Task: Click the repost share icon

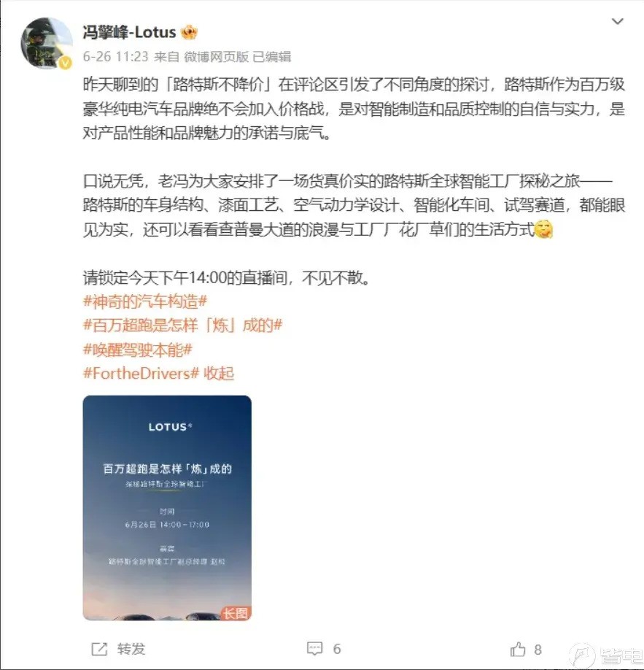Action: pos(99,649)
